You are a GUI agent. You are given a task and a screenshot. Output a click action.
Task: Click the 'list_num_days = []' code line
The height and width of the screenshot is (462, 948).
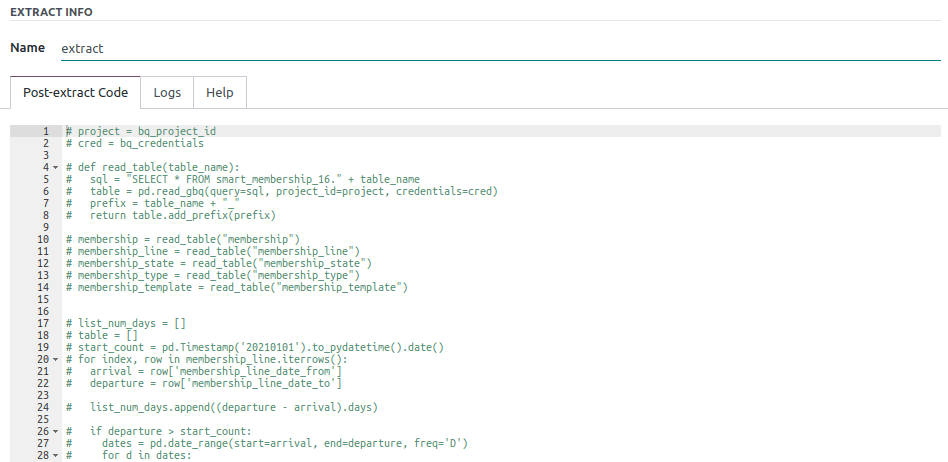point(130,323)
